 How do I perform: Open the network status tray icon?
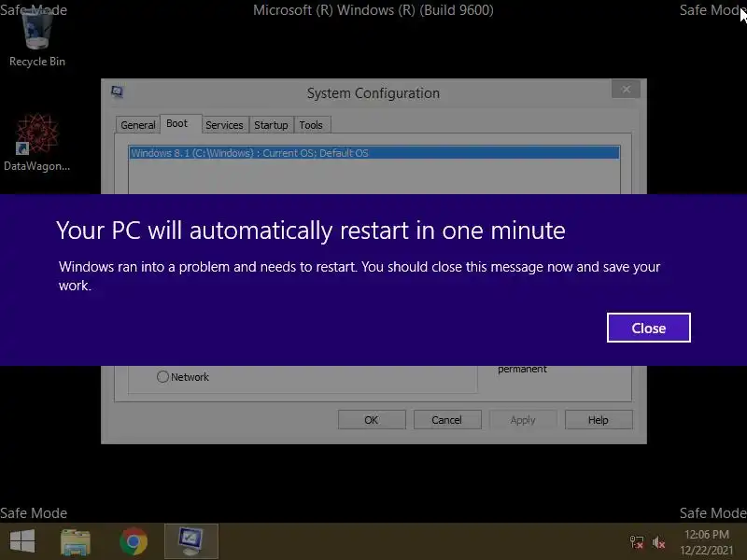coord(637,542)
